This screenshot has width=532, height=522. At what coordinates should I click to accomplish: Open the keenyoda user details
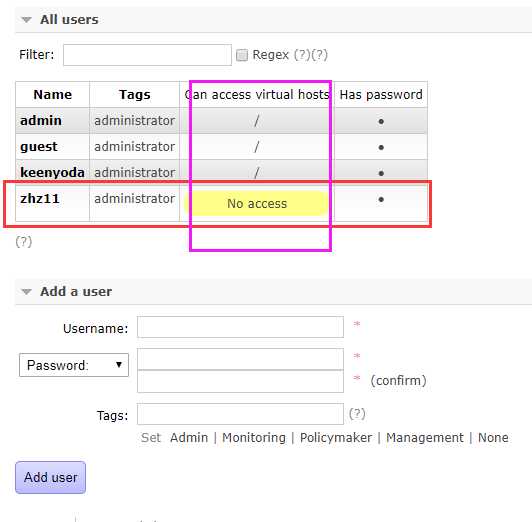(52, 173)
